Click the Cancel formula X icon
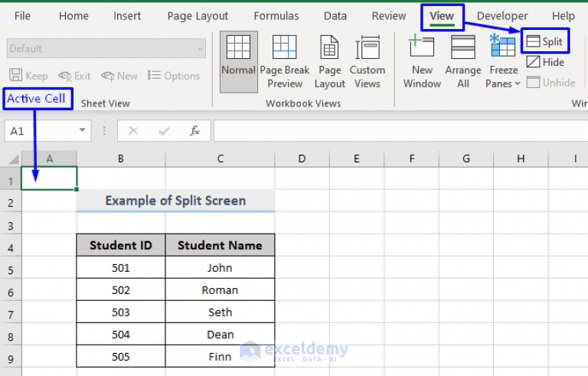 pyautogui.click(x=133, y=131)
